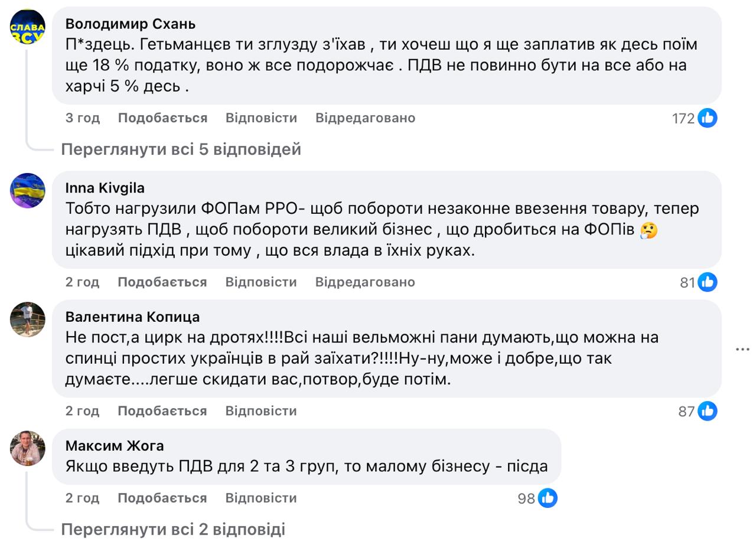The width and height of the screenshot is (756, 541).
Task: Reply to Валентина Копица's comment
Action: pyautogui.click(x=261, y=411)
